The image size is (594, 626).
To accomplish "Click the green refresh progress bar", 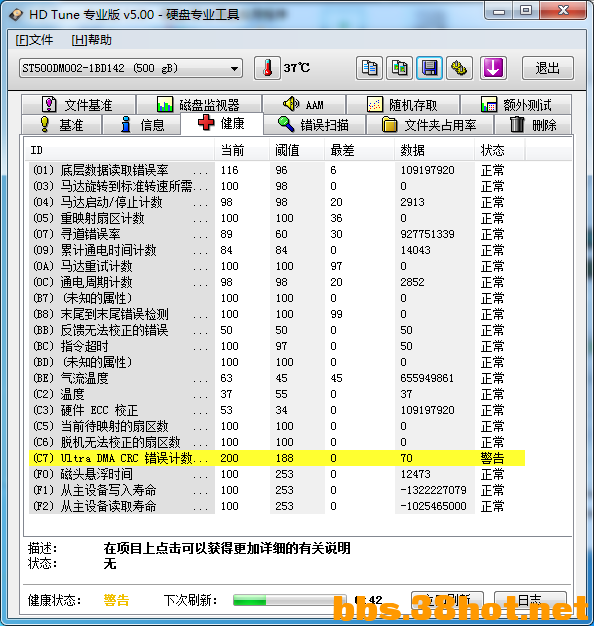I will coord(289,600).
